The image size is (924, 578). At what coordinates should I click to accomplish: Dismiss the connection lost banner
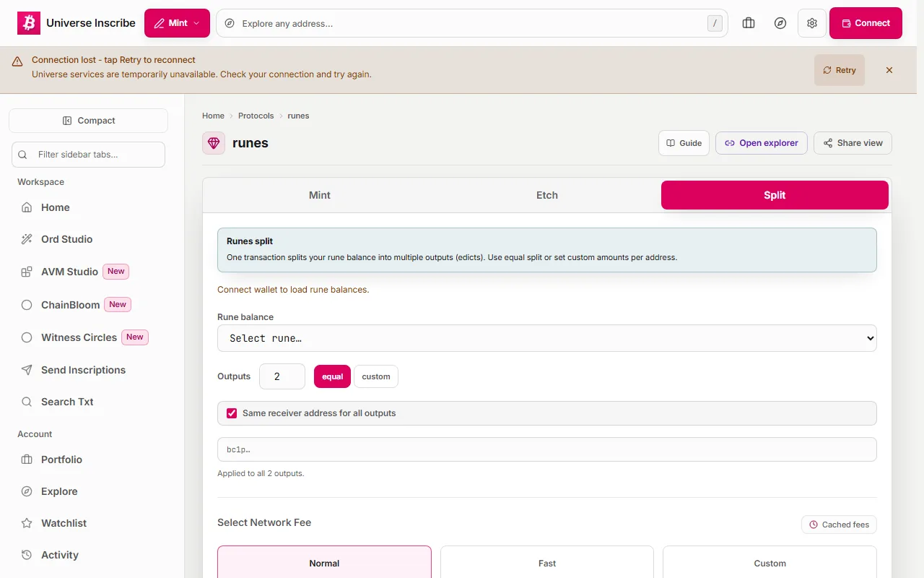[889, 70]
